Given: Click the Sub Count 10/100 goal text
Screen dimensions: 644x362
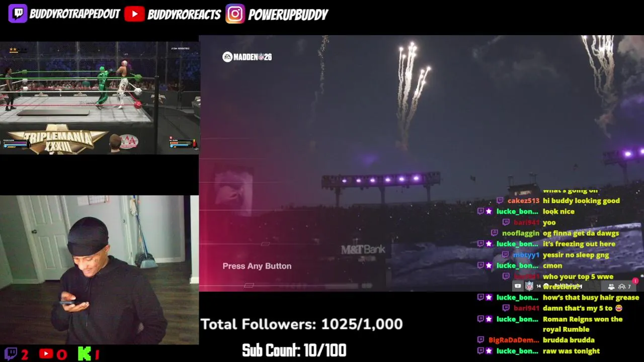Looking at the screenshot, I should [x=294, y=350].
